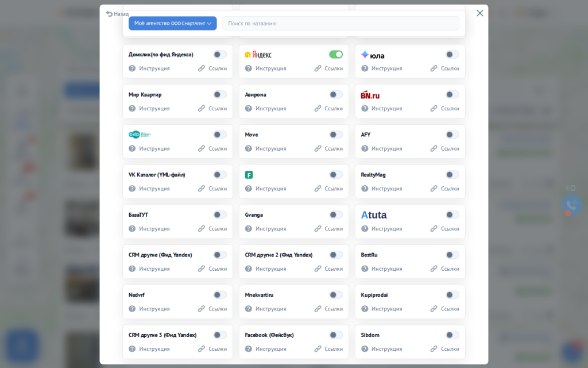Toggle the Move portal switch

tap(336, 135)
